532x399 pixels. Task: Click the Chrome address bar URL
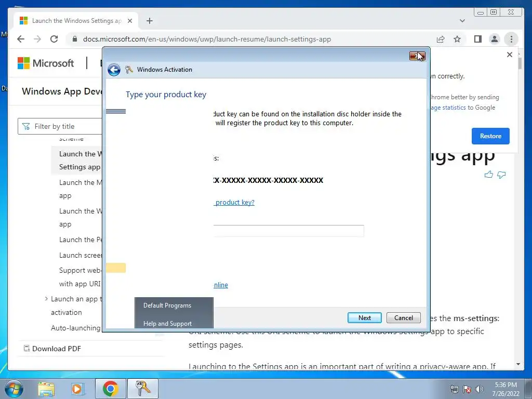[x=207, y=39]
